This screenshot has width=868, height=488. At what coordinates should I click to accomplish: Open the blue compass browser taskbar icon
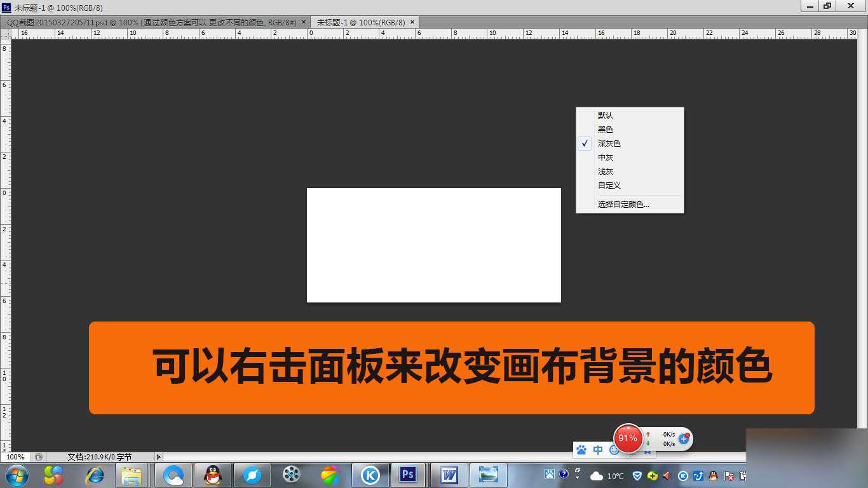click(252, 475)
